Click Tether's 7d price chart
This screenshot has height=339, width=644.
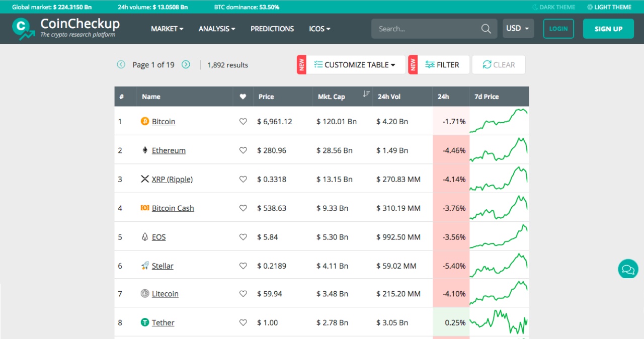[x=499, y=322]
